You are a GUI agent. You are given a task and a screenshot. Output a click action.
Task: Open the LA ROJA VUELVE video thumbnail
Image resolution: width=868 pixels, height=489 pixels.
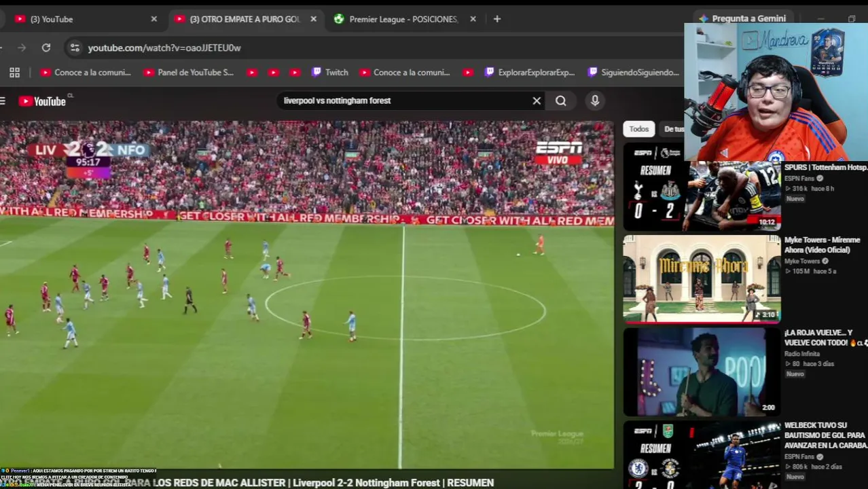(x=702, y=372)
